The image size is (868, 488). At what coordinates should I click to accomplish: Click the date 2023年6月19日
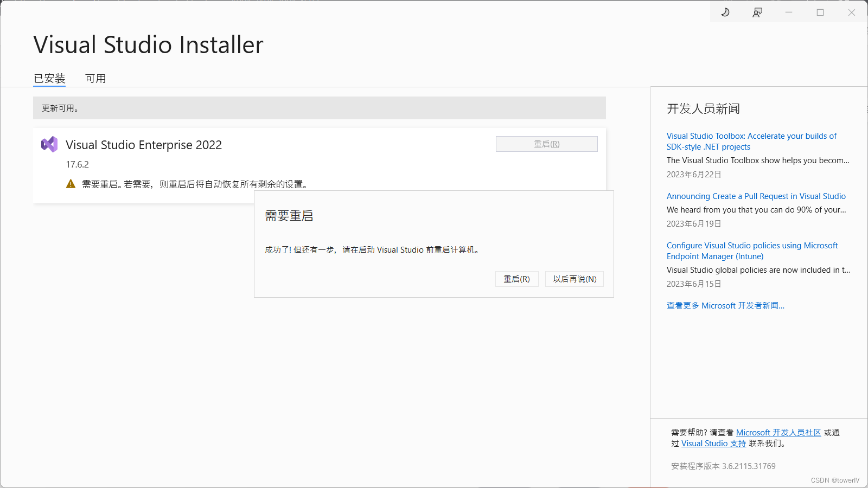tap(694, 224)
